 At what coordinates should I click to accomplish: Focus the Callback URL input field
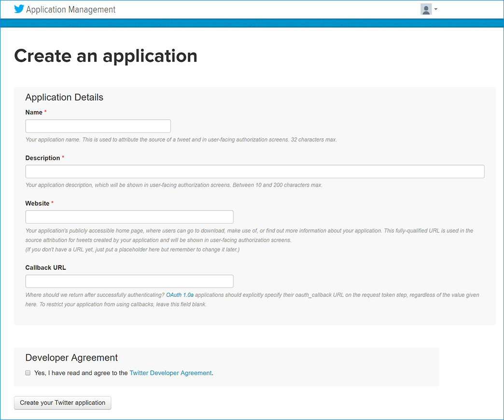pos(129,280)
